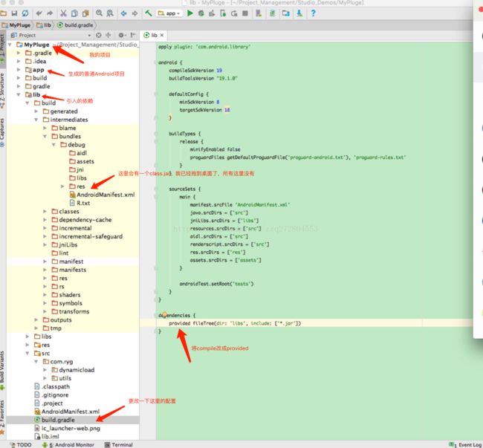Open the Terminal tool window
483x448 pixels.
coord(119,444)
